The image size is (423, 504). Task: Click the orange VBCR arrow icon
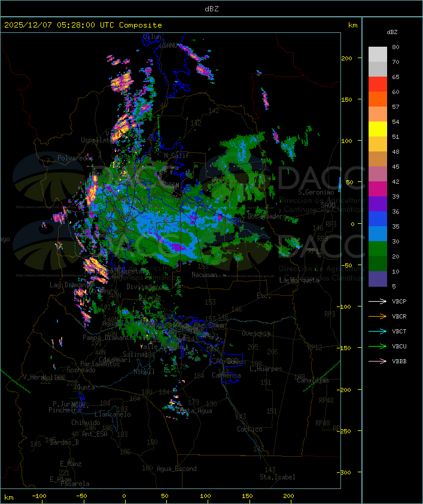(x=378, y=316)
